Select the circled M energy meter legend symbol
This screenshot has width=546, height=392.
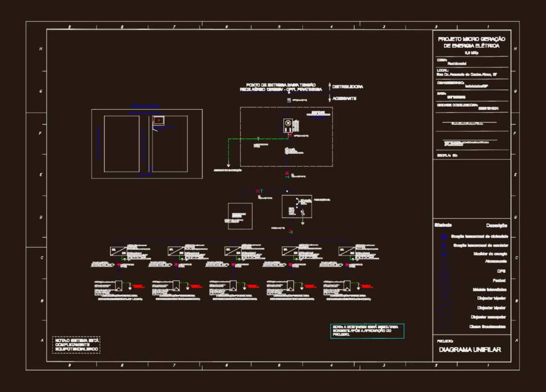444,254
